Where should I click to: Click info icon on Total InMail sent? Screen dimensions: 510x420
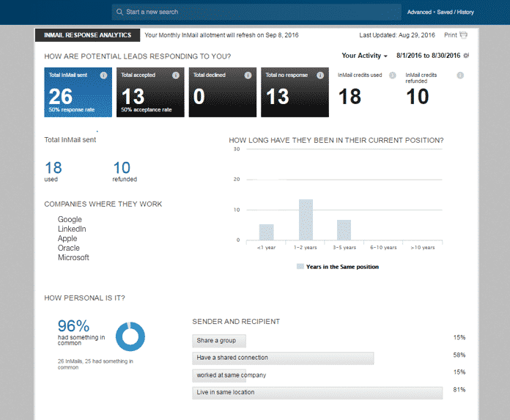pos(103,75)
